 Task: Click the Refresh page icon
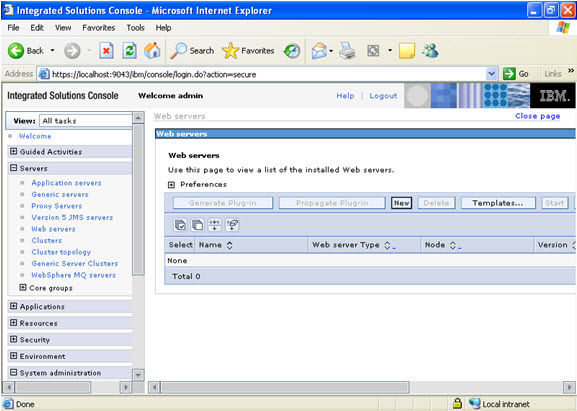130,51
